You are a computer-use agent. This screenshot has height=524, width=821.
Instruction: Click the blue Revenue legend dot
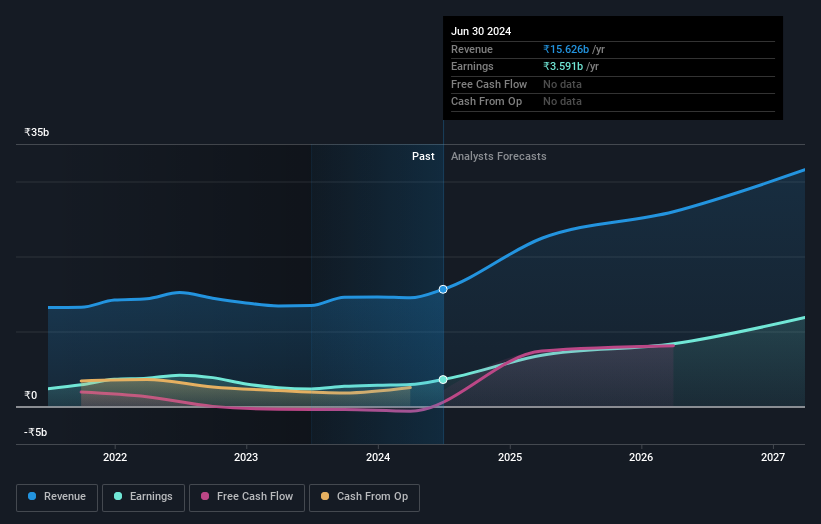[x=32, y=496]
